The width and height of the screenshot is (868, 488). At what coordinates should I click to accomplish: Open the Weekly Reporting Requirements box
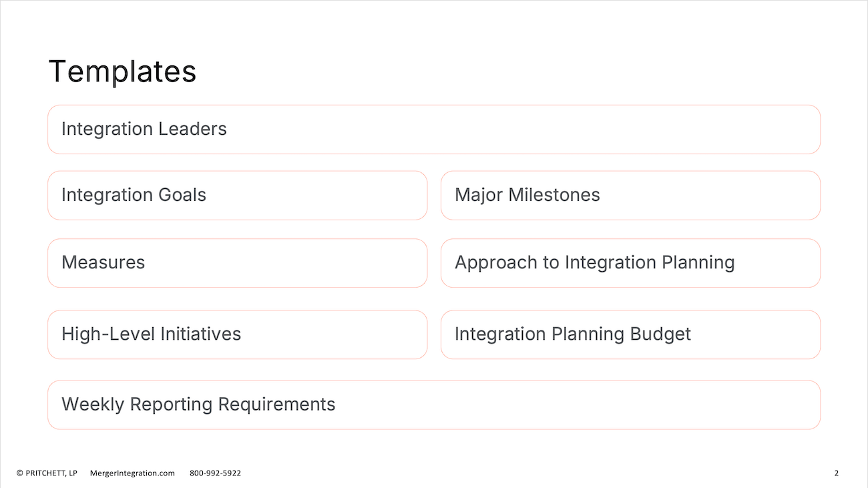[x=434, y=405]
